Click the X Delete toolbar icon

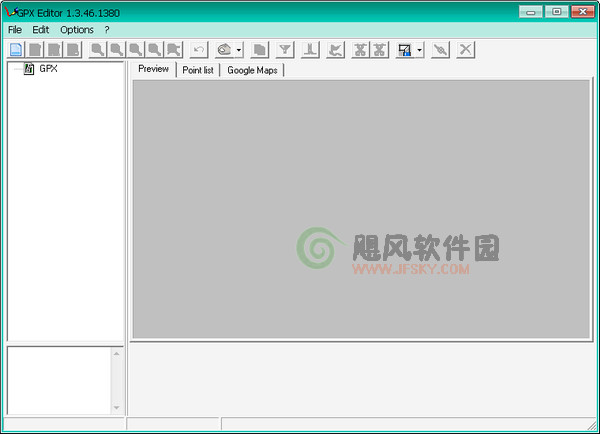coord(466,50)
